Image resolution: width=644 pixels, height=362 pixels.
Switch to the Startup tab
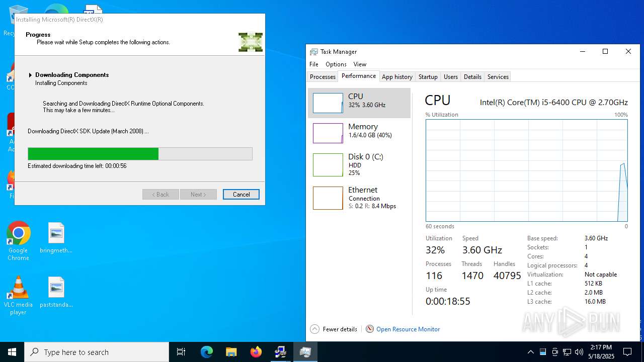coord(428,77)
